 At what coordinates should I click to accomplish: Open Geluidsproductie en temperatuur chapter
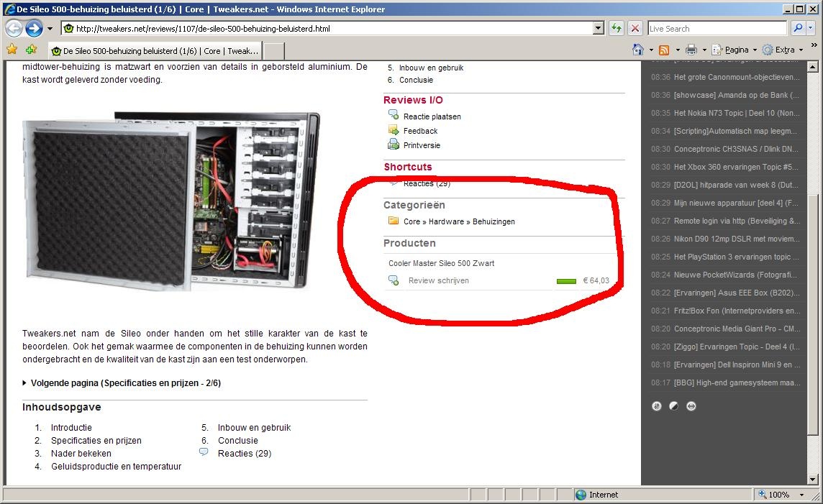tap(116, 466)
